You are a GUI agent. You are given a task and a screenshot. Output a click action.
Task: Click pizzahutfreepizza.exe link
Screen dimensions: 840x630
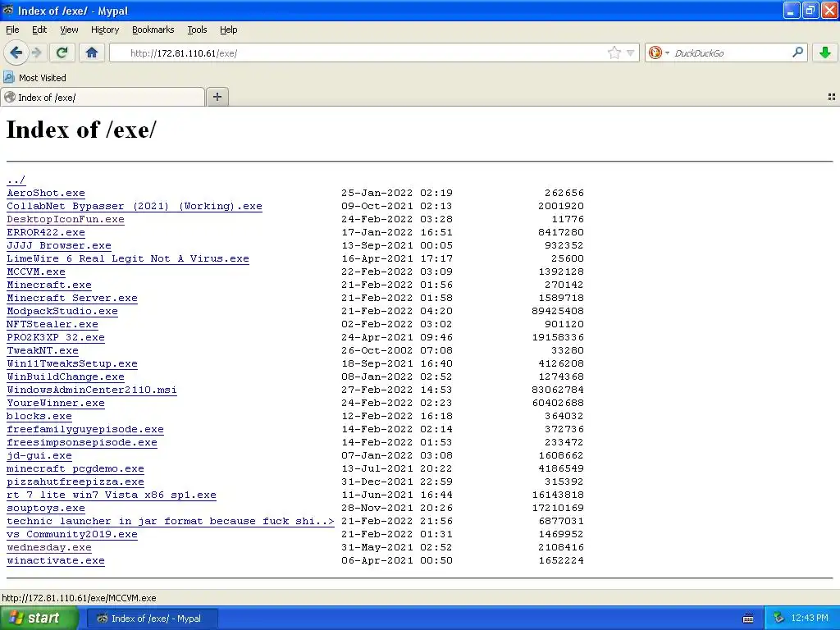pyautogui.click(x=75, y=482)
